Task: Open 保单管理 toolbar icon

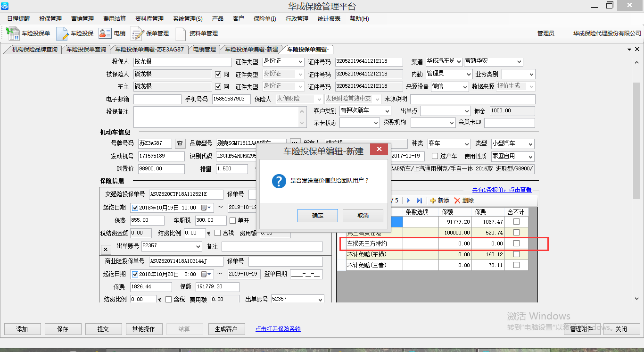Action: (137, 34)
